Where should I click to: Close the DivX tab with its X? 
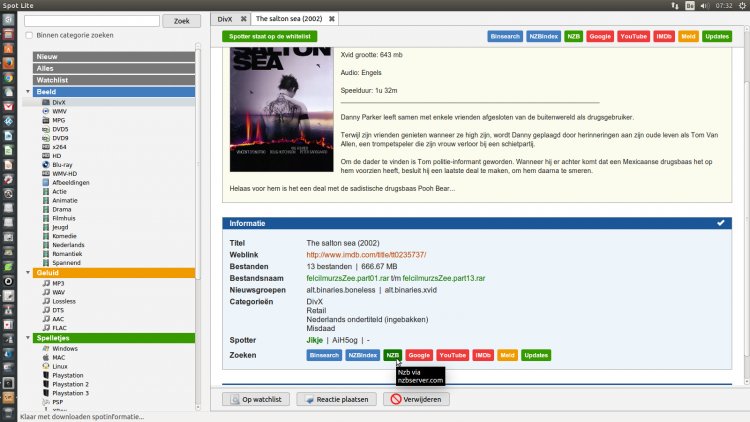[x=243, y=19]
